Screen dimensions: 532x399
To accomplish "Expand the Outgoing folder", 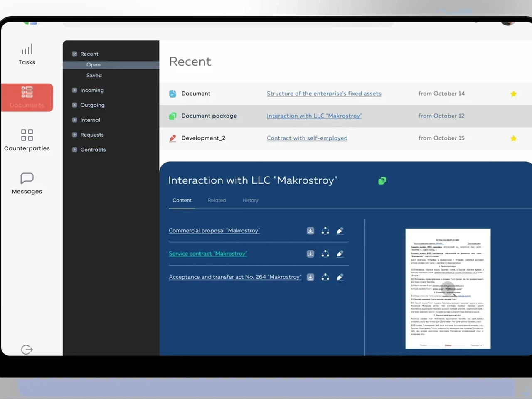I will (x=75, y=105).
